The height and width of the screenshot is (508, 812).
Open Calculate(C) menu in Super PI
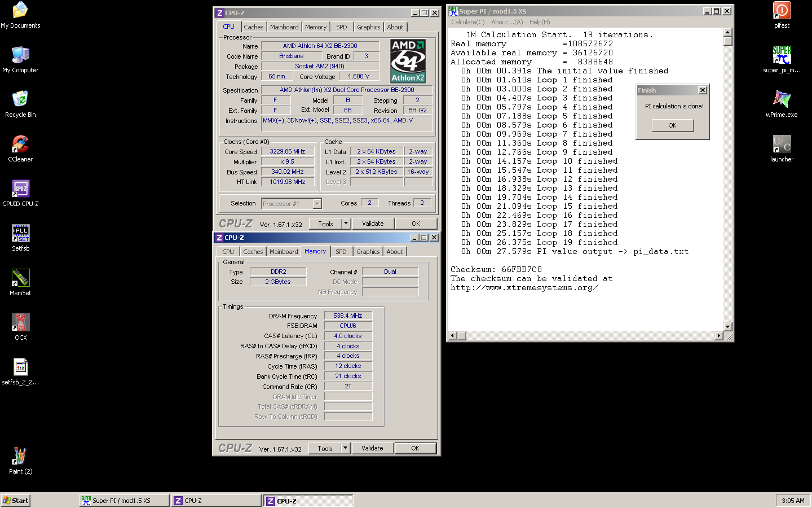[x=467, y=22]
